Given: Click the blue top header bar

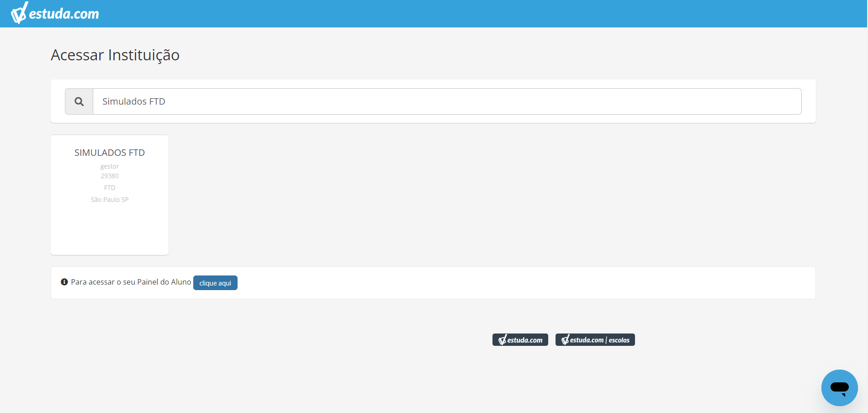Looking at the screenshot, I should click(434, 14).
